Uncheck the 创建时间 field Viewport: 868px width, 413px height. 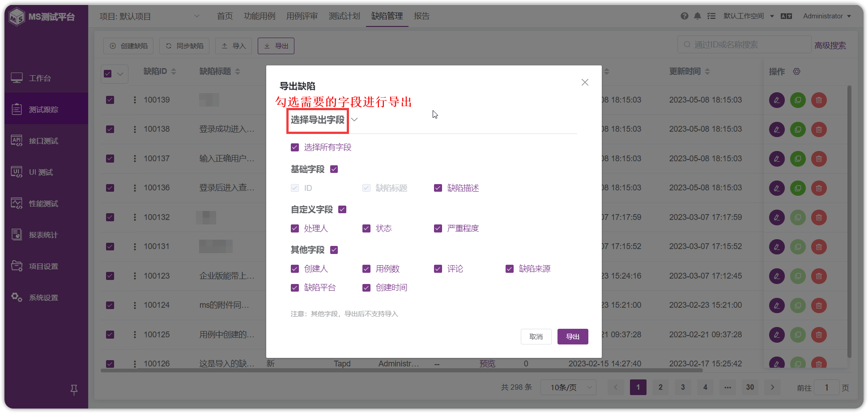366,288
